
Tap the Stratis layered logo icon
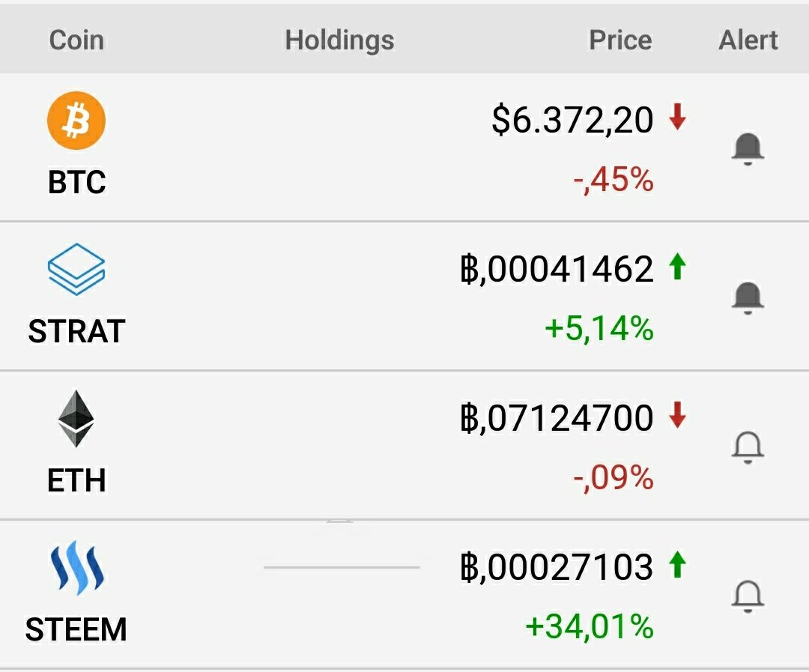click(x=76, y=270)
